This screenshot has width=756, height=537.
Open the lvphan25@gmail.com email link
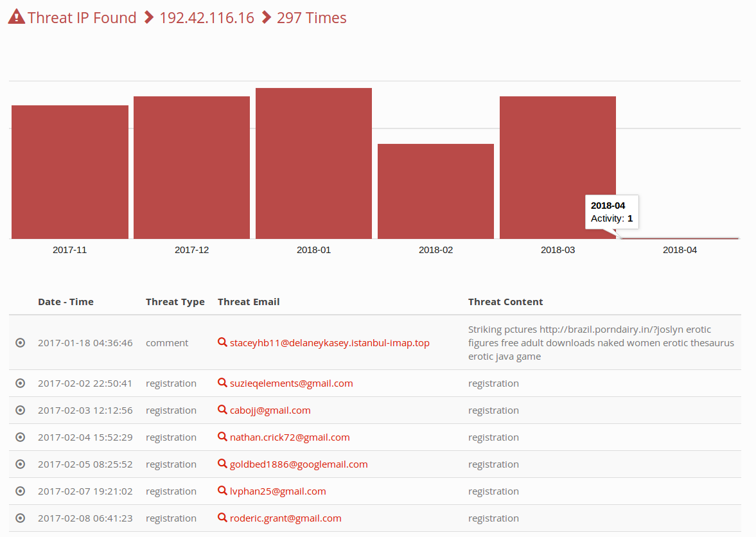click(x=277, y=491)
